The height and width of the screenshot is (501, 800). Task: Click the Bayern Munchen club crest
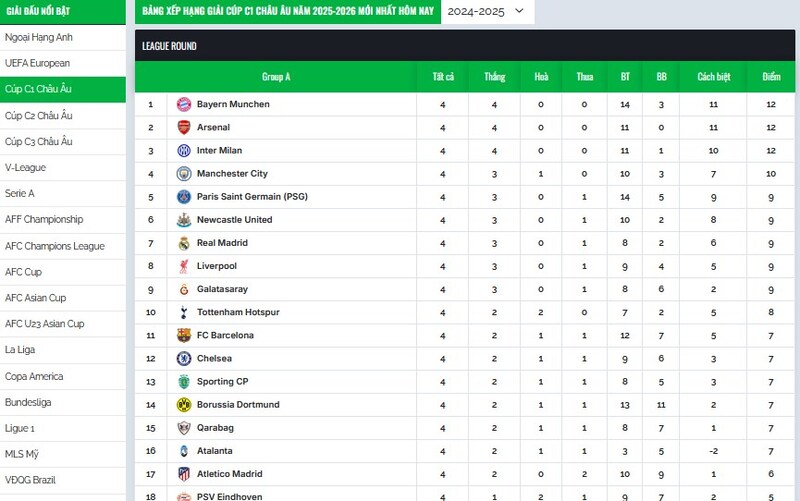click(x=184, y=104)
